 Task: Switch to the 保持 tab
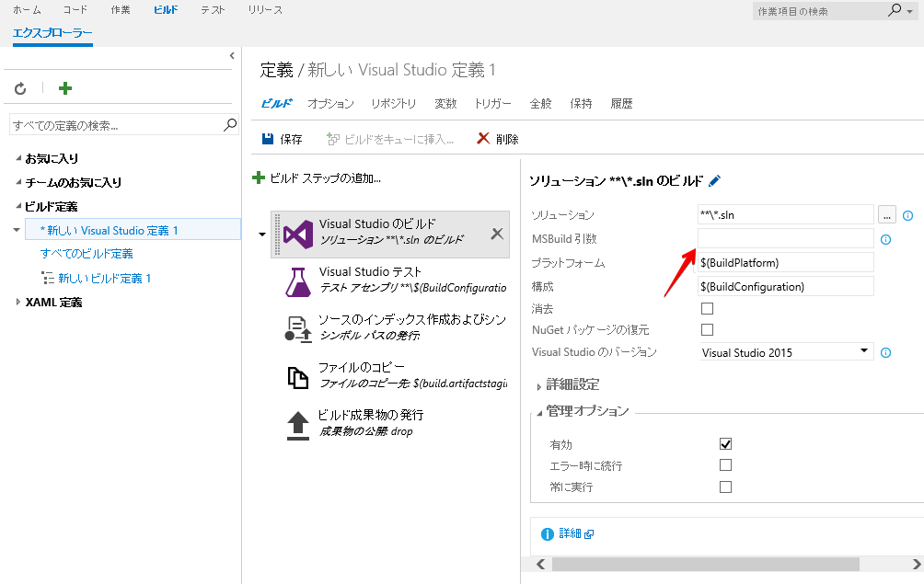click(581, 104)
